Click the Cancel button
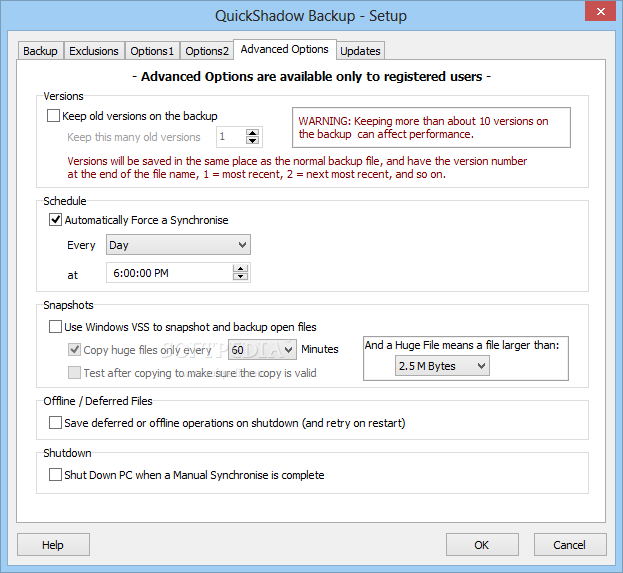 pyautogui.click(x=570, y=545)
